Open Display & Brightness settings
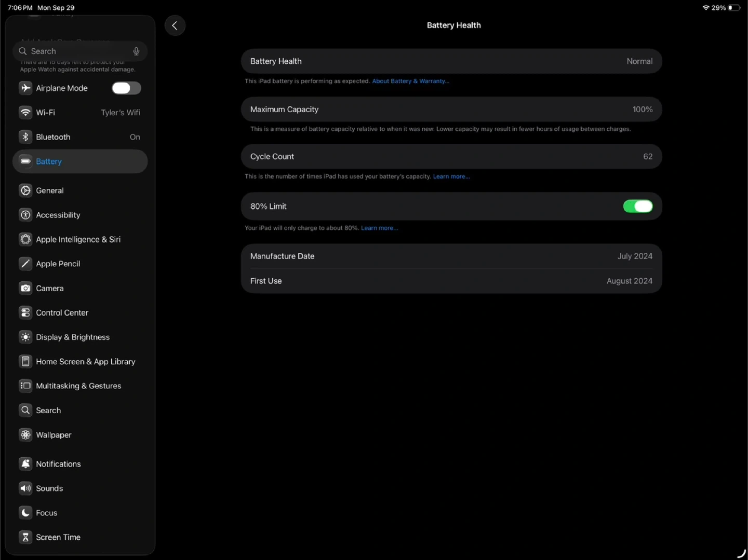Screen dimensions: 748x560 [x=73, y=337]
